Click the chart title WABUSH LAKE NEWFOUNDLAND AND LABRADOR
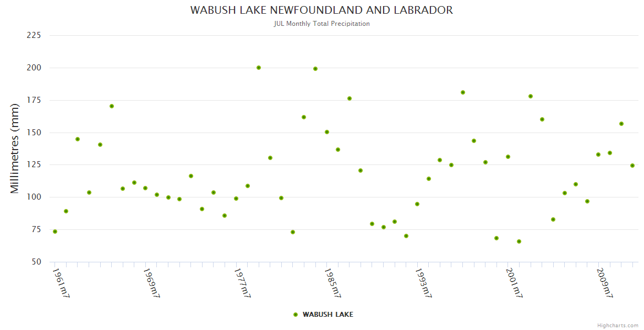The height and width of the screenshot is (330, 644). tap(321, 10)
